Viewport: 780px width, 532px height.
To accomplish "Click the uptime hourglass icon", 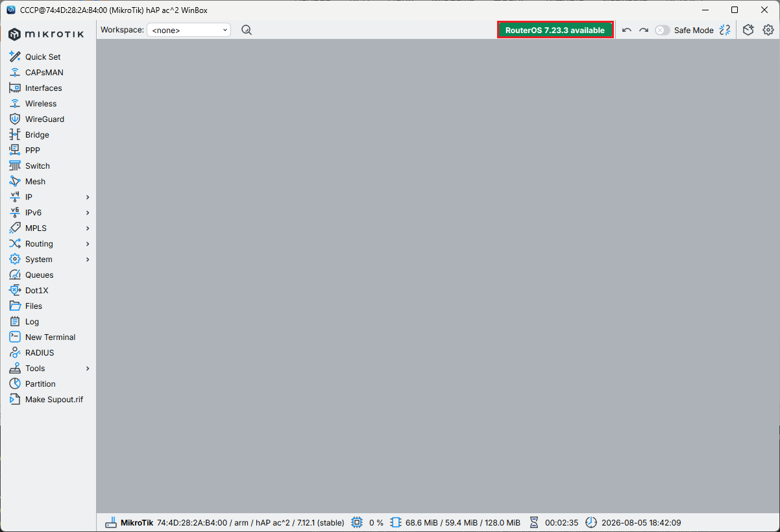I will (534, 522).
